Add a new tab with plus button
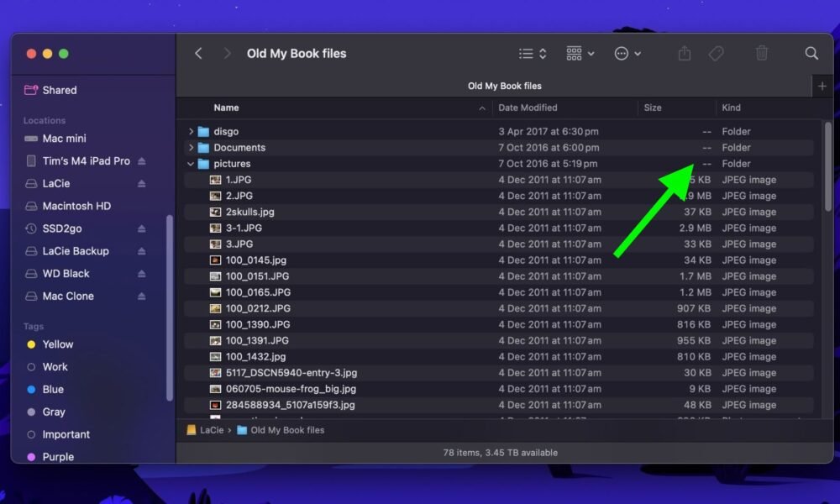The image size is (840, 504). point(822,86)
